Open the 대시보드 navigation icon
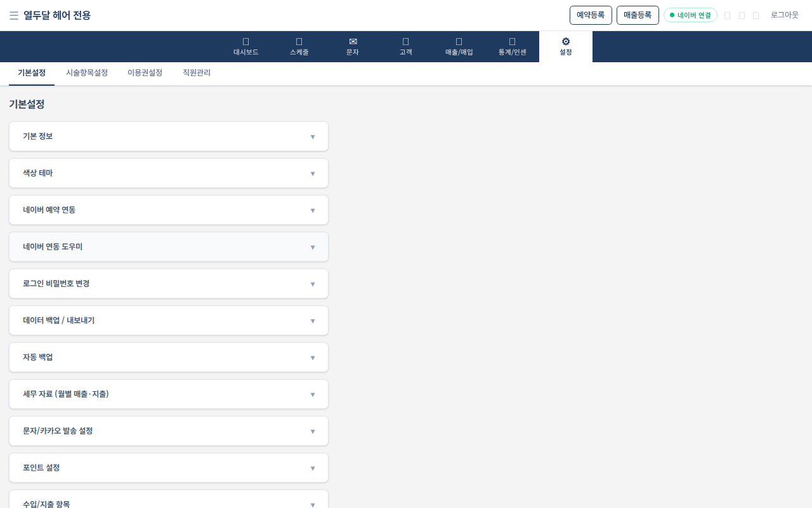This screenshot has width=812, height=508. pyautogui.click(x=246, y=41)
